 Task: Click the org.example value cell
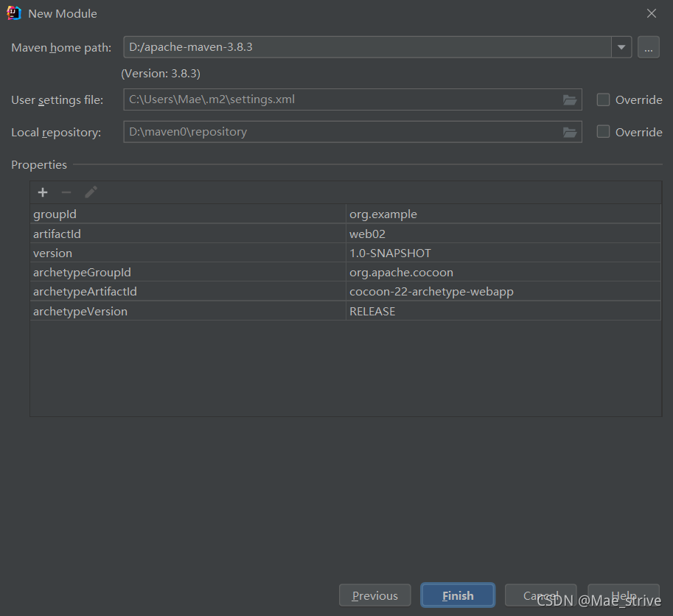click(503, 214)
